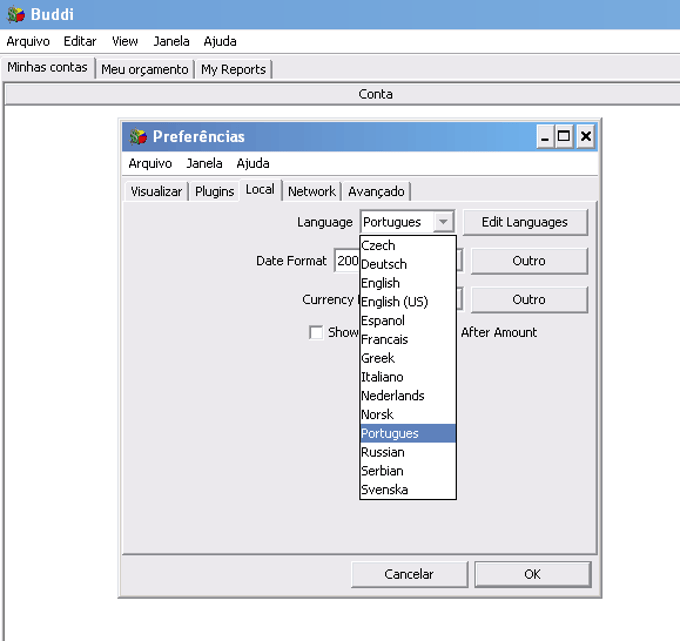Pick Russian from the language list
The width and height of the screenshot is (680, 641).
click(x=408, y=452)
